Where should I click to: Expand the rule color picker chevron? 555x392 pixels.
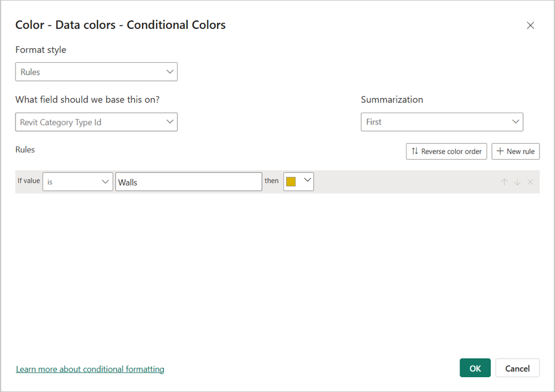pyautogui.click(x=307, y=181)
